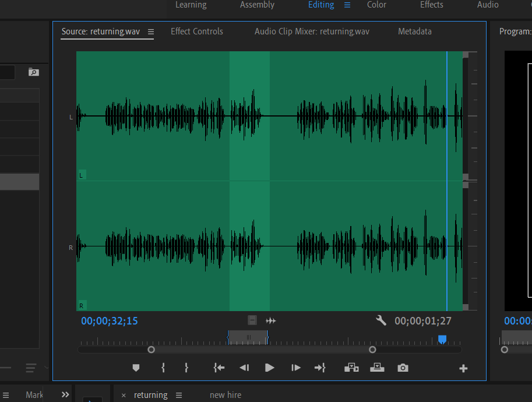The width and height of the screenshot is (532, 402).
Task: Open the returning timeline tab menu
Action: pos(178,395)
